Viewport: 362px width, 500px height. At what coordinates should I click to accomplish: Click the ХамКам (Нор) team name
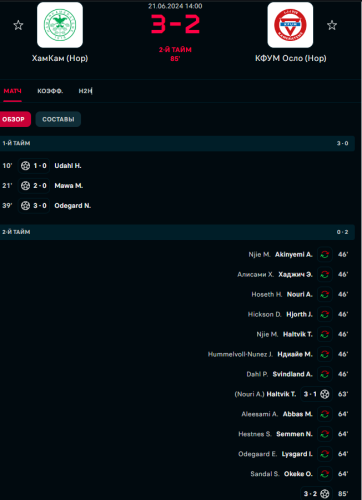click(x=60, y=58)
